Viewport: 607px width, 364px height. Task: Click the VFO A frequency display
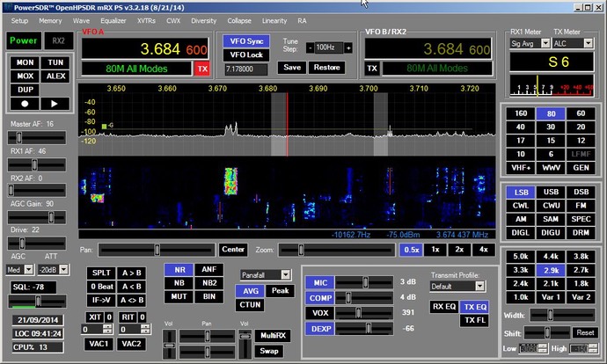click(x=145, y=49)
